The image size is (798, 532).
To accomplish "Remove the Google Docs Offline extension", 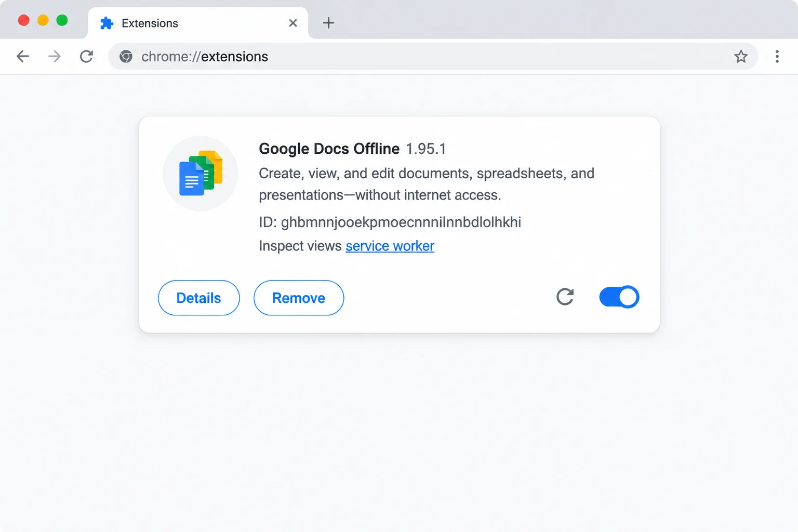I will click(x=299, y=298).
